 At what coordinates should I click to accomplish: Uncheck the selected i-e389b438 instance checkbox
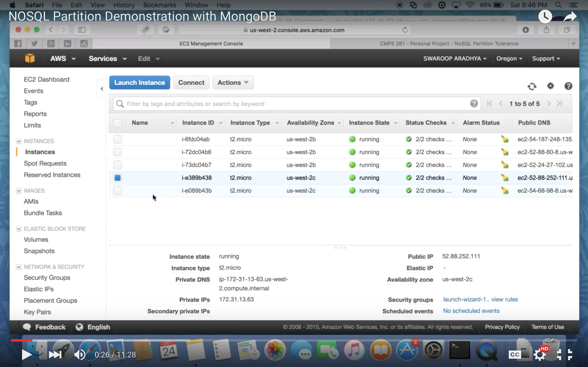[x=117, y=178]
